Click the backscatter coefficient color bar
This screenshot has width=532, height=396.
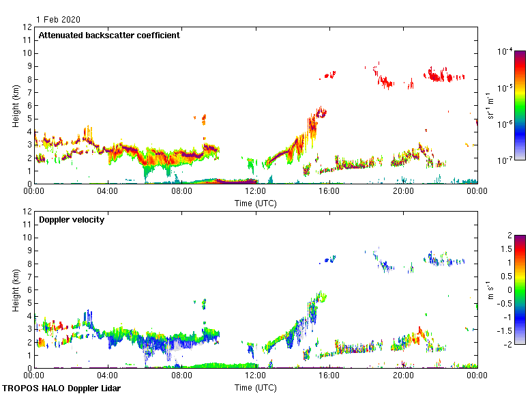(520, 106)
